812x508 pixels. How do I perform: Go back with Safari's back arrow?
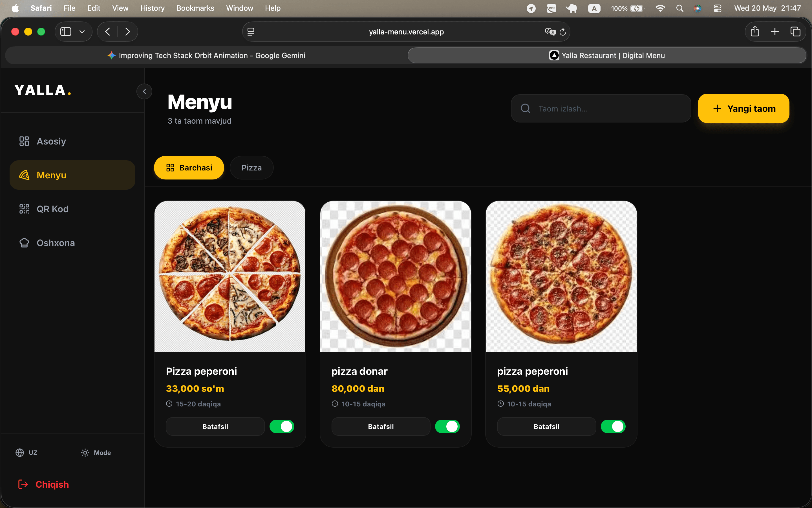108,32
